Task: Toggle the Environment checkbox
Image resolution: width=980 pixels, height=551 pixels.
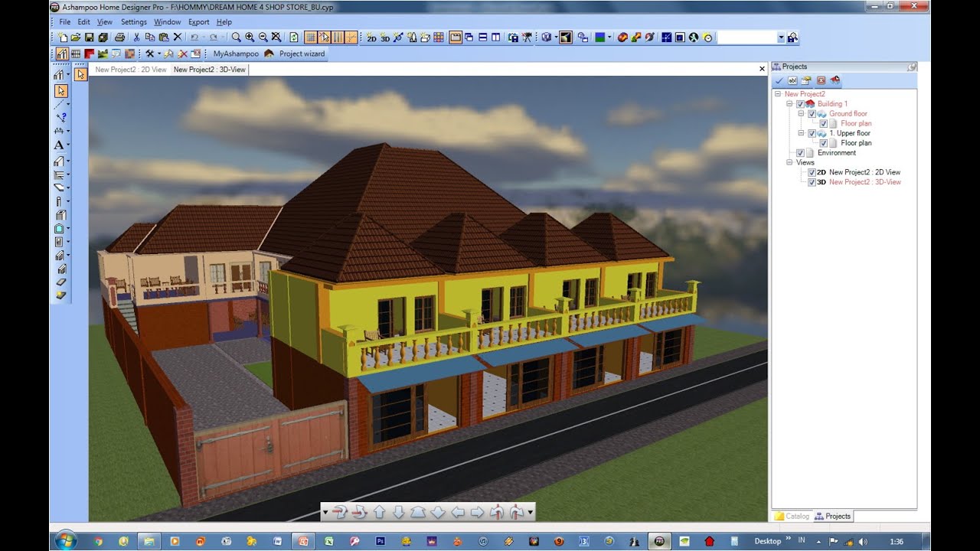Action: (800, 153)
